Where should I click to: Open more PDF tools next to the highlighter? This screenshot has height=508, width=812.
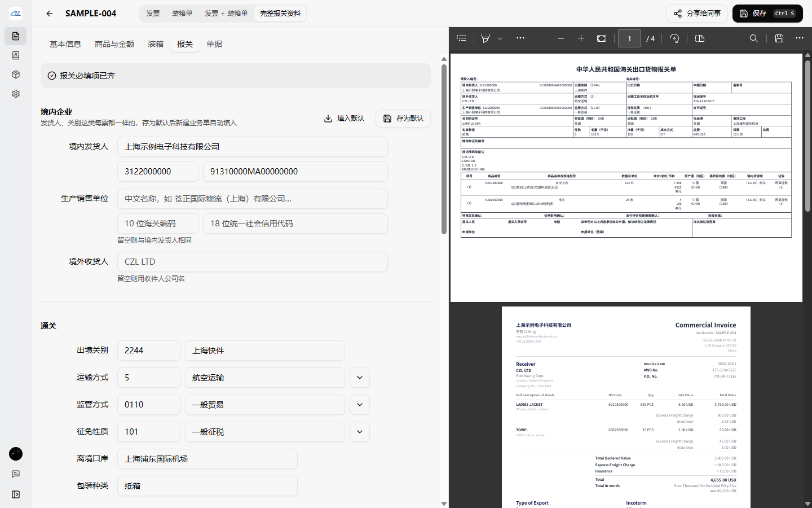520,38
